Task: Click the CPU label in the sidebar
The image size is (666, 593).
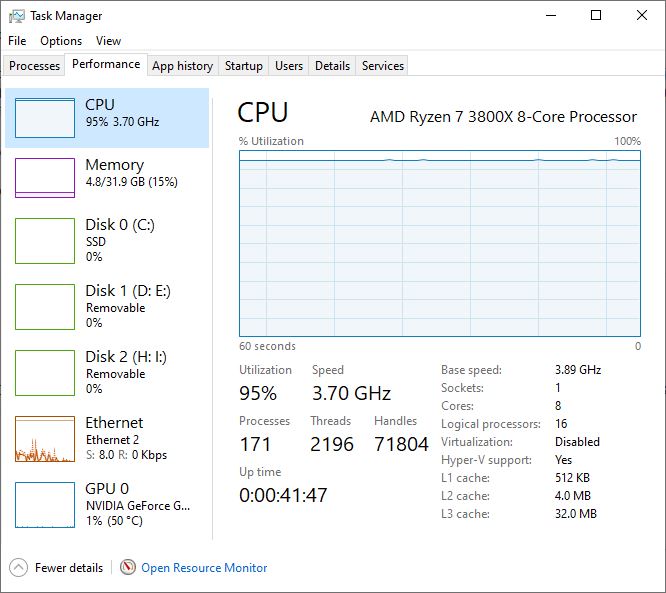Action: coord(100,104)
